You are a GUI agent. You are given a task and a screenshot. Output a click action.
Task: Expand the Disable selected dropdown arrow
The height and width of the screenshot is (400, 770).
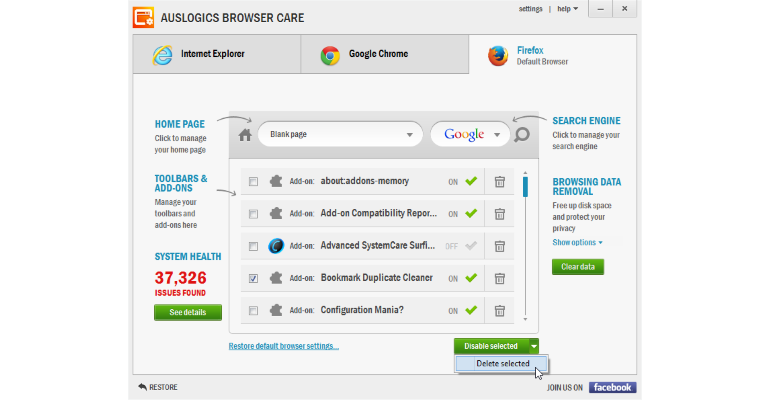pos(534,347)
